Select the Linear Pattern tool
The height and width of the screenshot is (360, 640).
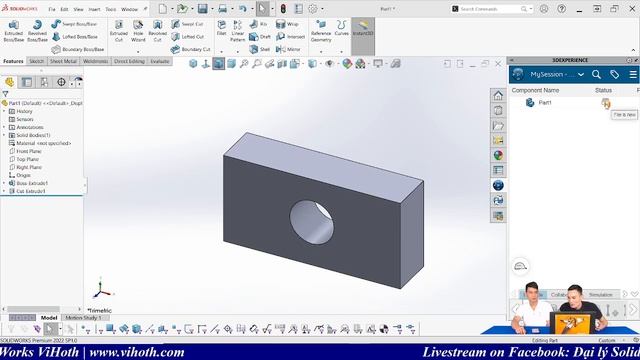coord(238,31)
